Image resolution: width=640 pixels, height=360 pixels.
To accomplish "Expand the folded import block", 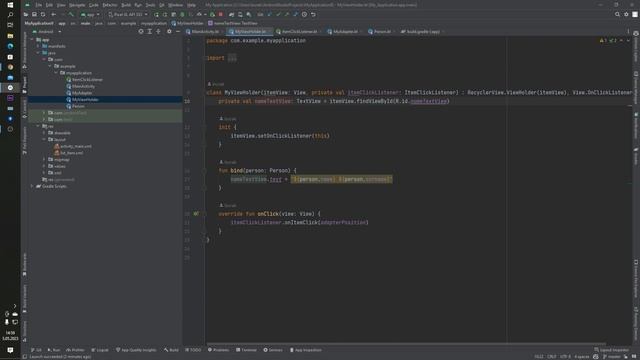I will (x=232, y=58).
